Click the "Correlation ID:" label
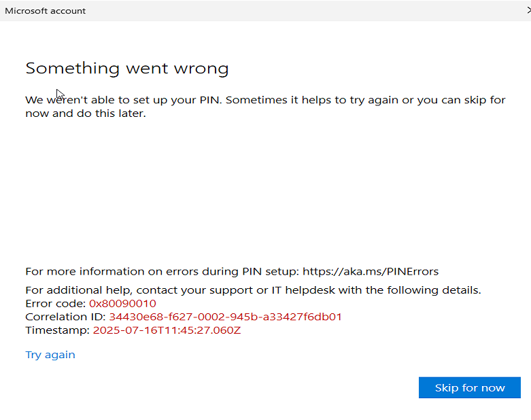The height and width of the screenshot is (420, 531). click(65, 317)
